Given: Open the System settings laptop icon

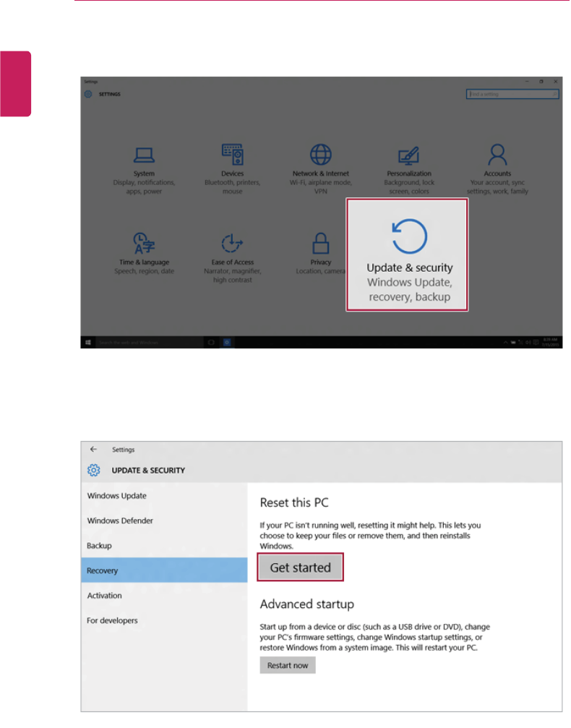Looking at the screenshot, I should (144, 155).
